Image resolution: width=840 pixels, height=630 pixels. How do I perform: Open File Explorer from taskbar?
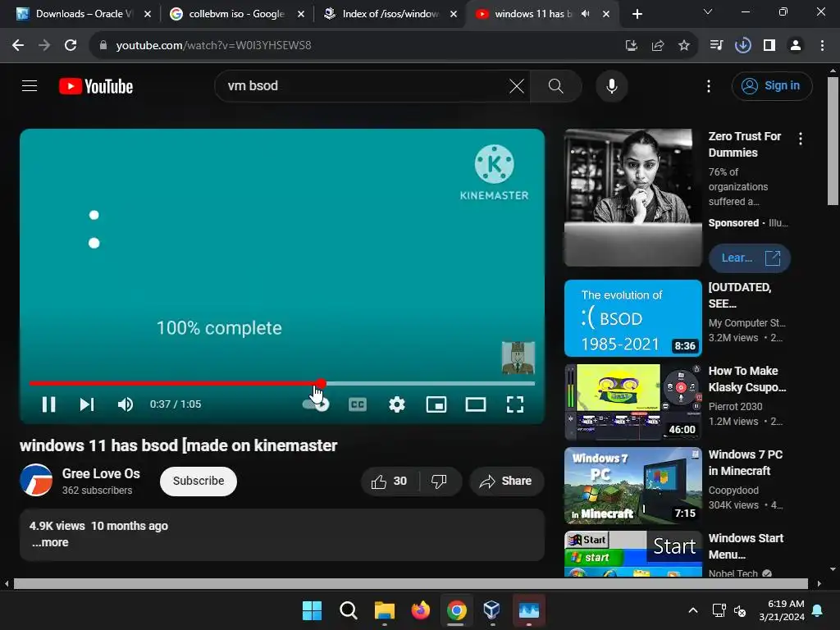point(384,610)
